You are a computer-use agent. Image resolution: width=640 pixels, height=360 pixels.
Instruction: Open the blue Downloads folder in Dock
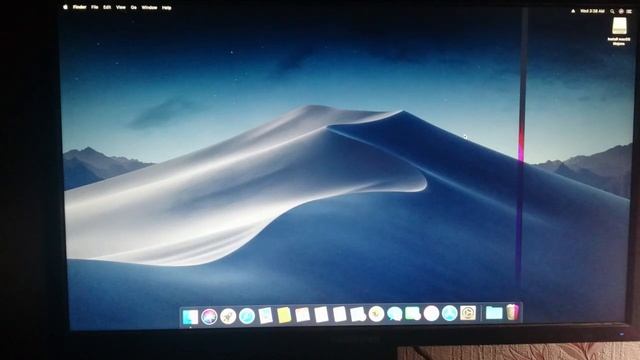(494, 313)
